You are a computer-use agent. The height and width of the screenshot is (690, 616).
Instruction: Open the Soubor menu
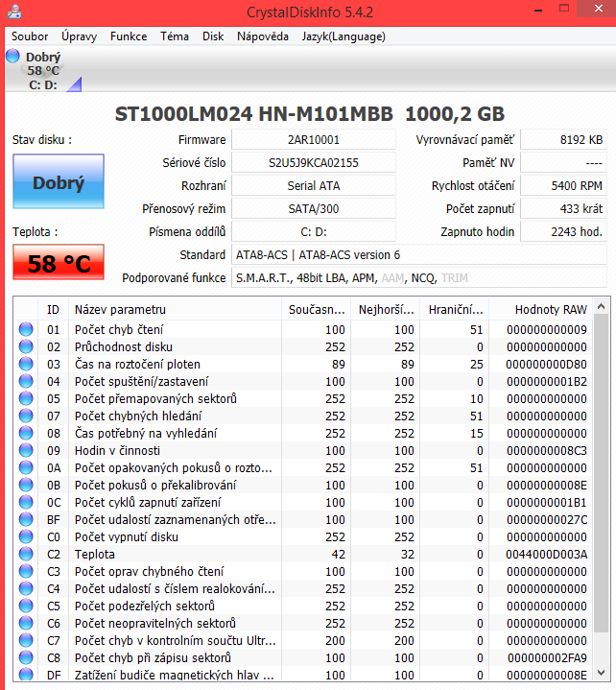[x=30, y=36]
